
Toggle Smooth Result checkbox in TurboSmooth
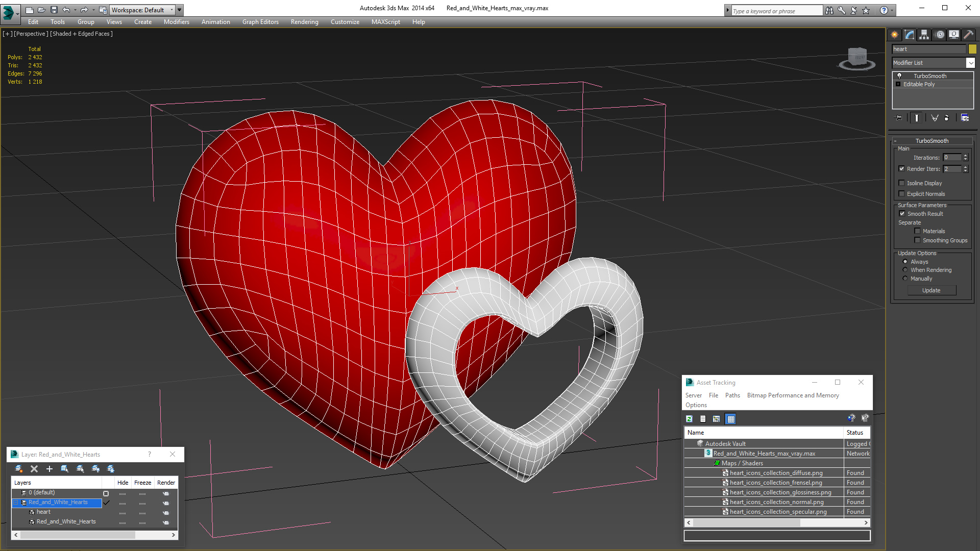click(902, 213)
